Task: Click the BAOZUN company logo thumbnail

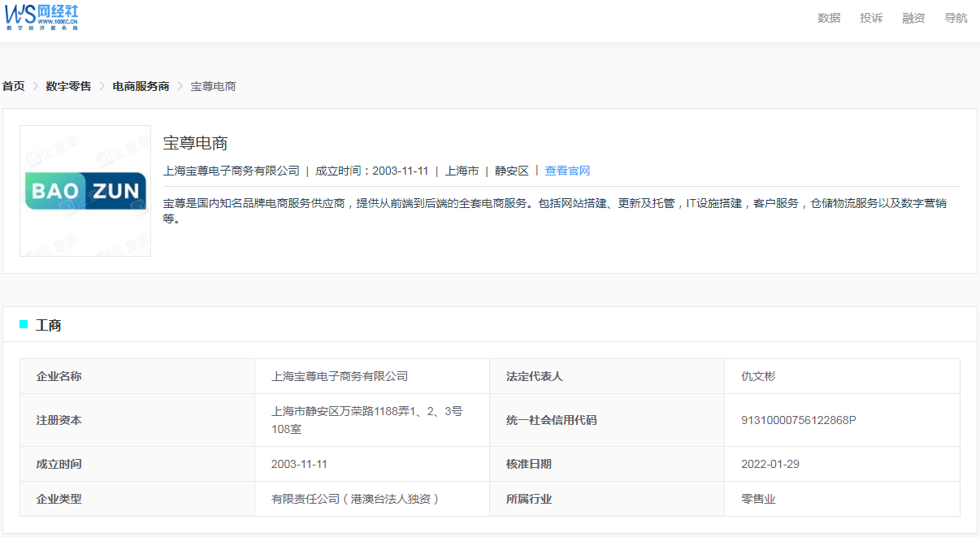Action: pos(85,191)
